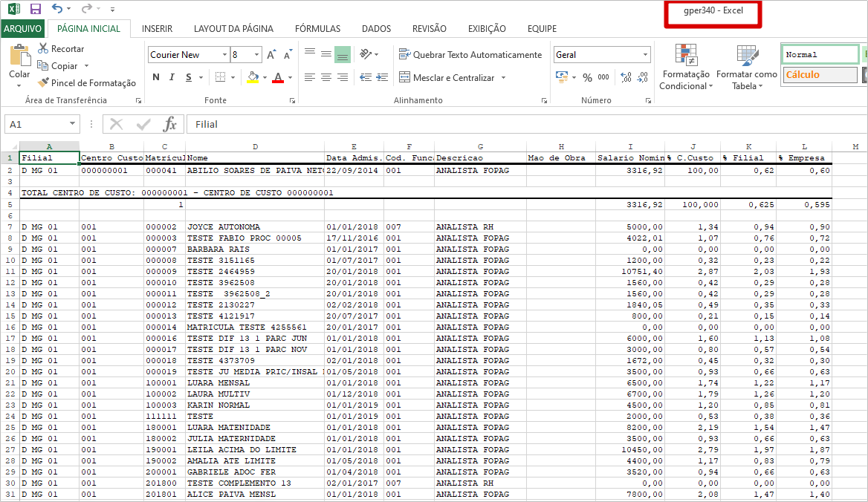Click the text orientation icon
The height and width of the screenshot is (502, 868).
(x=366, y=54)
